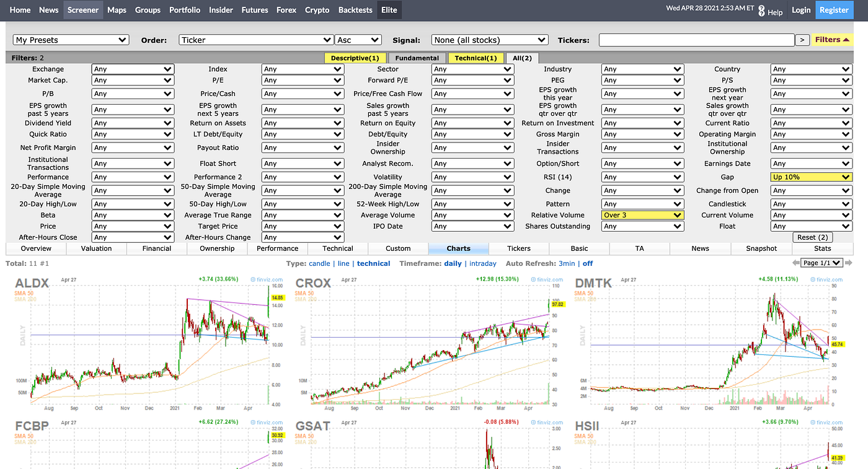Open the Relative Volume Over 3 dropdown
Viewport: 868px width, 469px height.
coord(642,214)
